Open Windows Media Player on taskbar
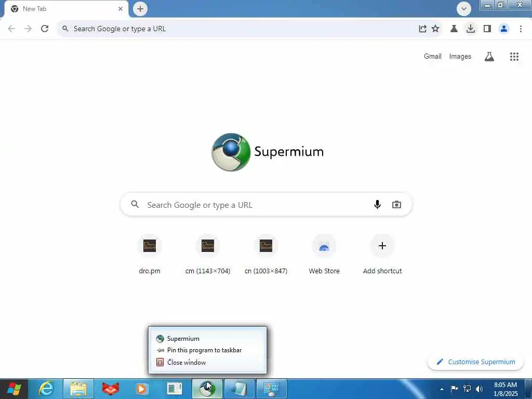This screenshot has height=399, width=532. tap(142, 389)
